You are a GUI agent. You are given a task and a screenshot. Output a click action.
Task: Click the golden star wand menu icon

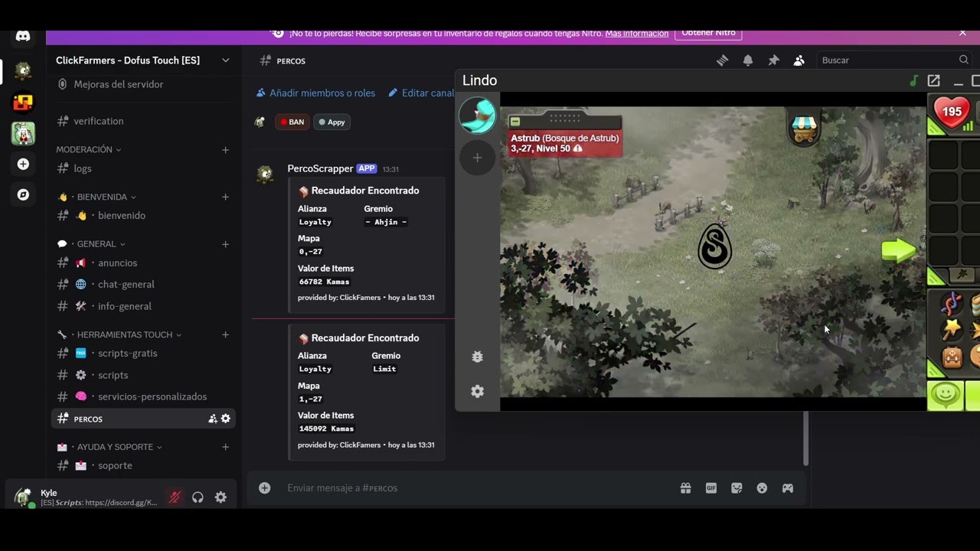tap(952, 330)
